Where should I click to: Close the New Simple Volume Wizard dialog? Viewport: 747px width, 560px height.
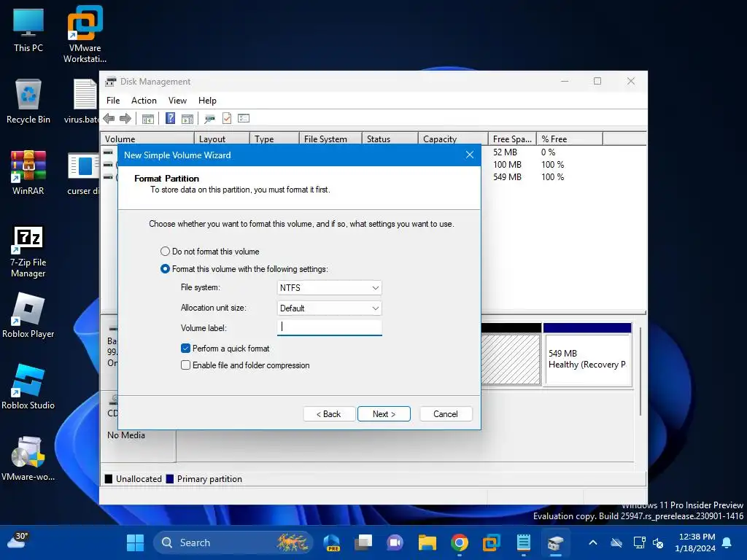[470, 155]
